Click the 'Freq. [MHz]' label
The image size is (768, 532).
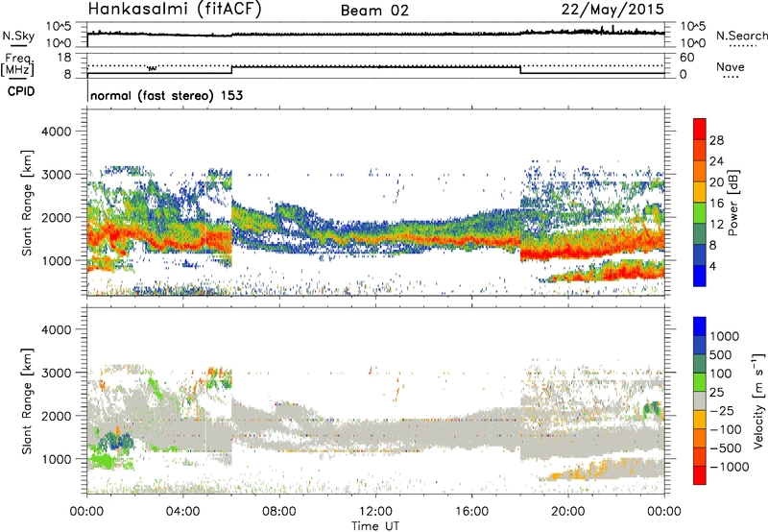tap(17, 65)
